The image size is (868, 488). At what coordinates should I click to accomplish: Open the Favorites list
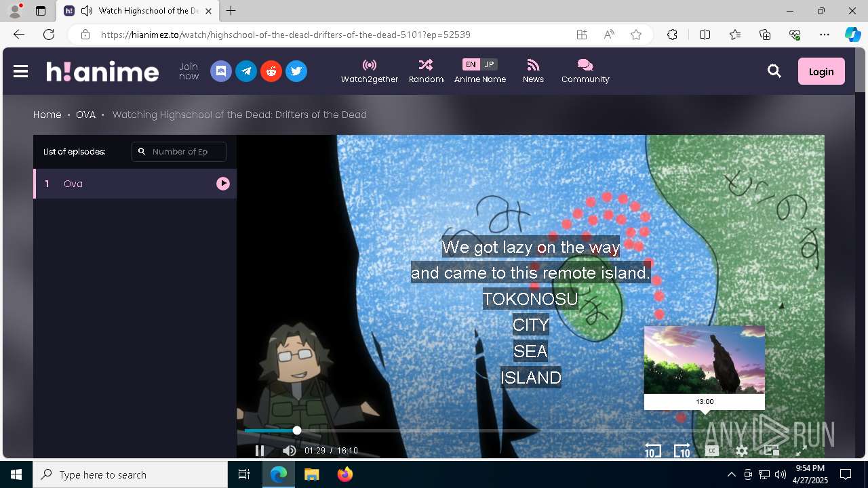pyautogui.click(x=735, y=35)
